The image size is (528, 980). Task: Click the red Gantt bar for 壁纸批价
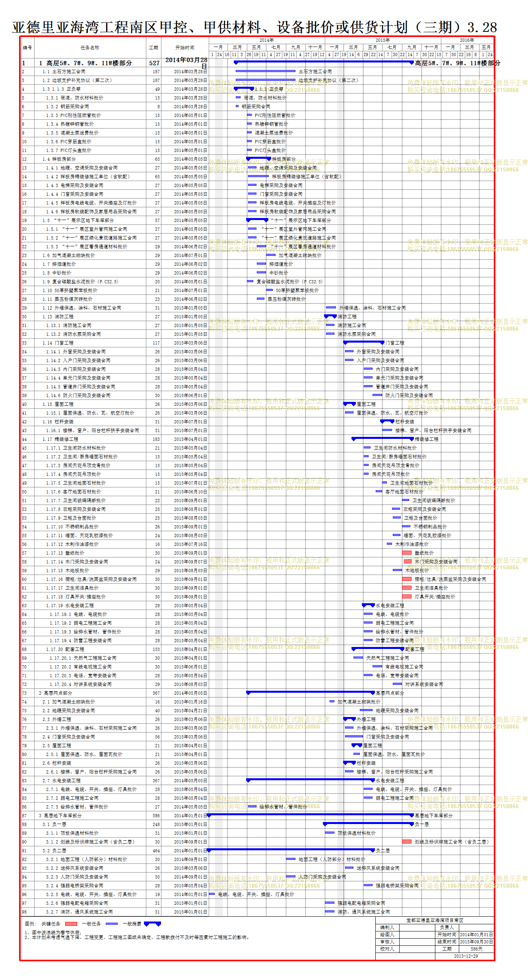[x=407, y=553]
